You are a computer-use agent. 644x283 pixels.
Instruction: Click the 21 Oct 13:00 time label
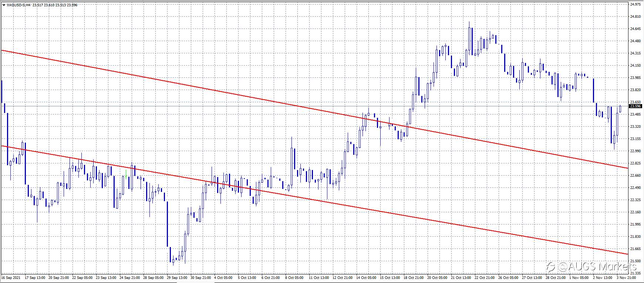coord(461,277)
